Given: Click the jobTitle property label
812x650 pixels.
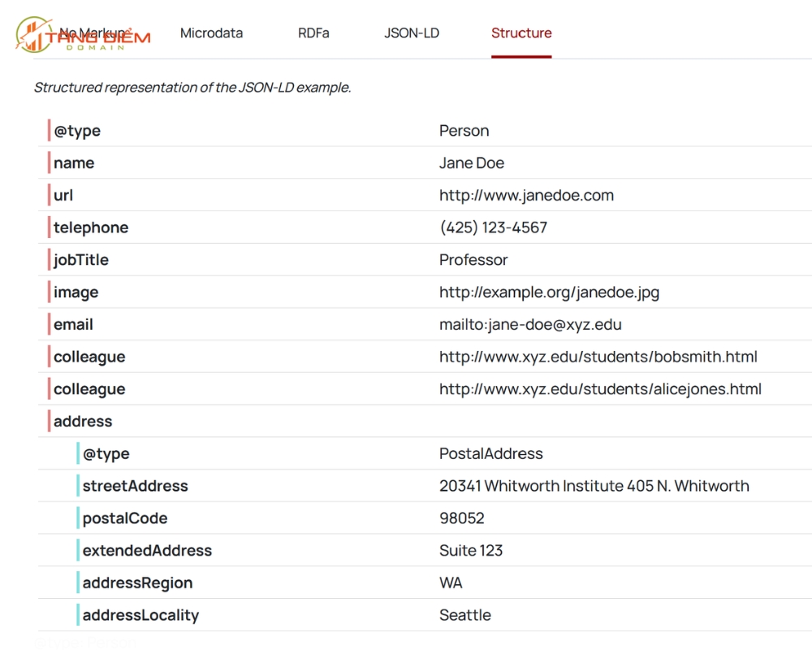Looking at the screenshot, I should 81,260.
